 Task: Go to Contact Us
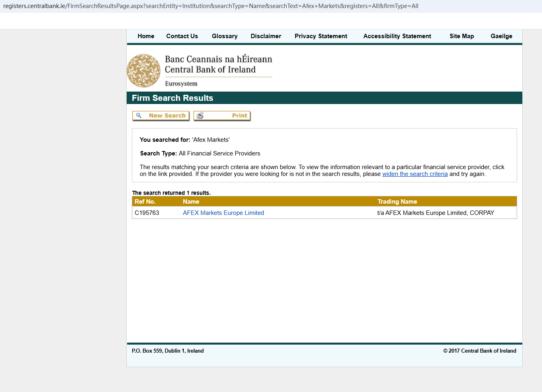coord(182,36)
